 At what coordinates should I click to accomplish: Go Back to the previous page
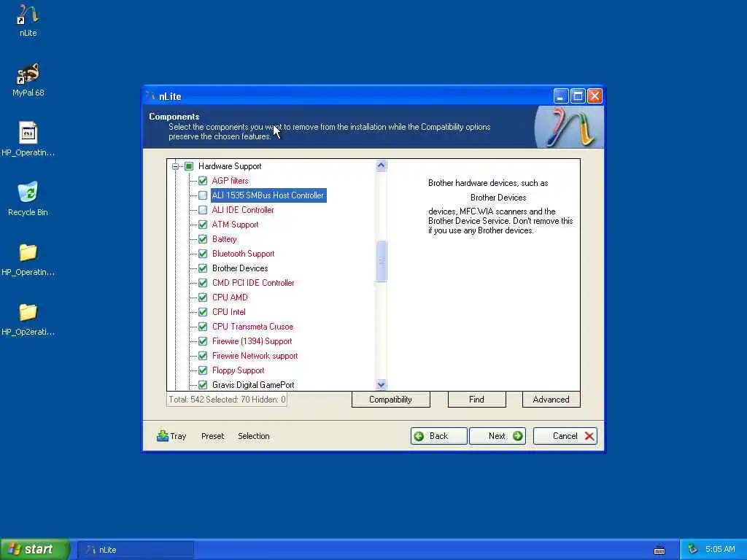pos(438,436)
